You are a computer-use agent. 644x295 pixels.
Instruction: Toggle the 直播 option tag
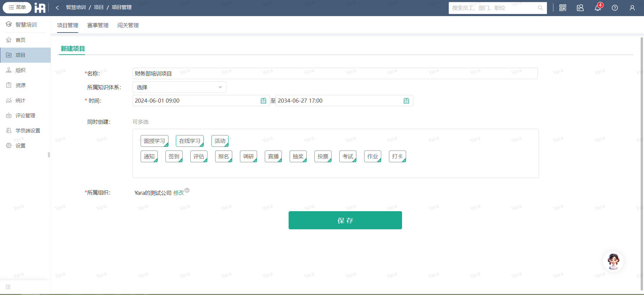tap(273, 157)
